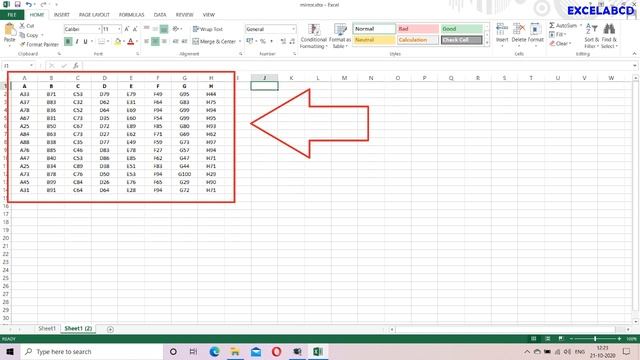Toggle align text right

click(x=164, y=41)
